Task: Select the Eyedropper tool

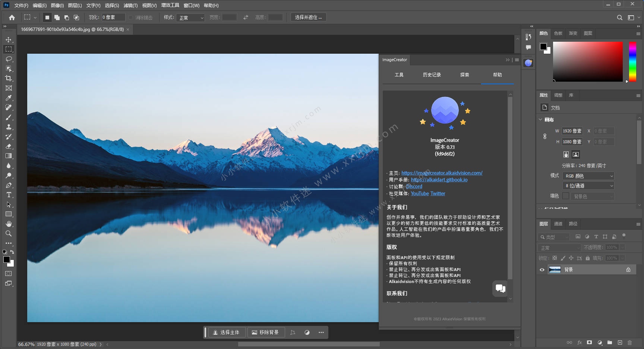Action: tap(9, 98)
